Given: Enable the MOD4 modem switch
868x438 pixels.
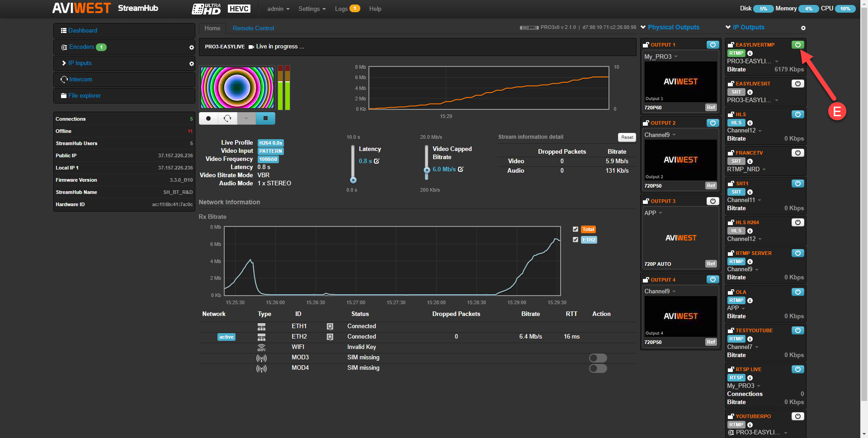Looking at the screenshot, I should tap(598, 368).
